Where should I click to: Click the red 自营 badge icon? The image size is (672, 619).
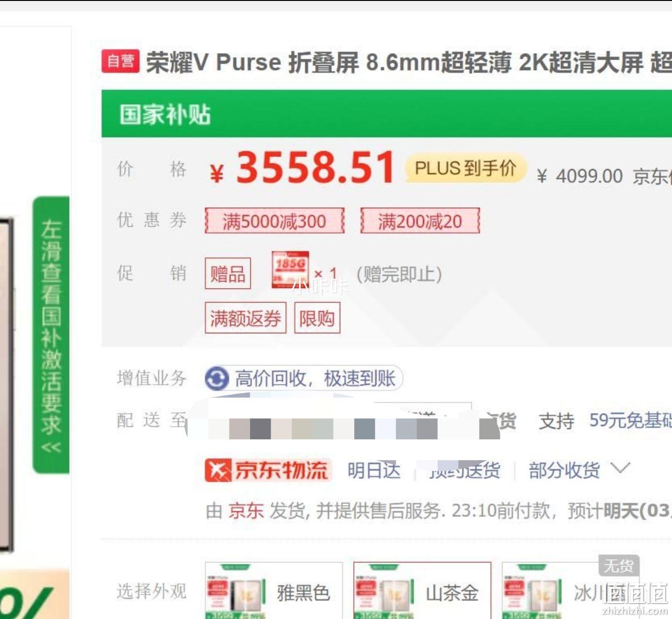coord(120,61)
